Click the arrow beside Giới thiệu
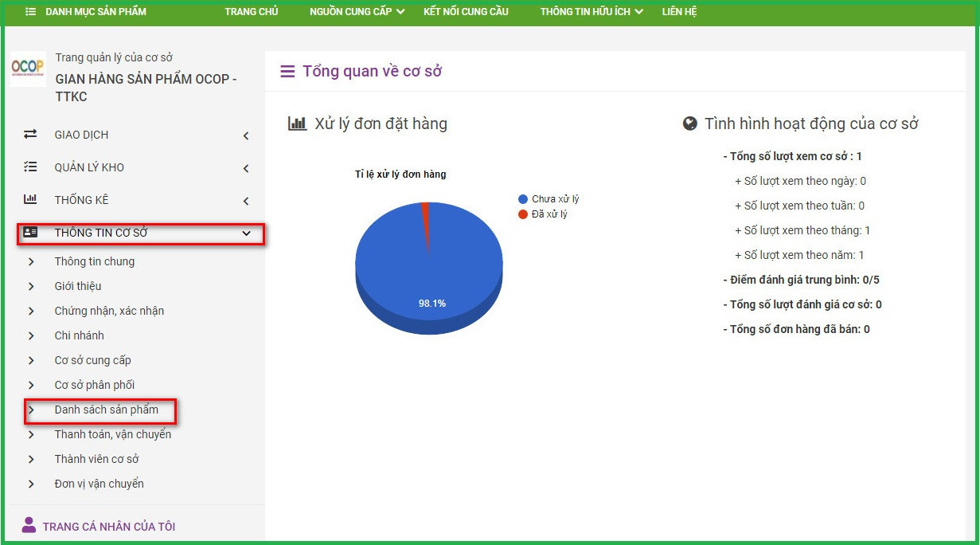980x545 pixels. point(31,286)
